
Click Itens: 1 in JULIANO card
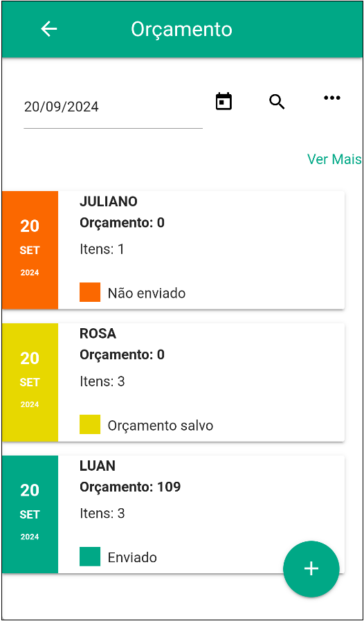(x=102, y=249)
